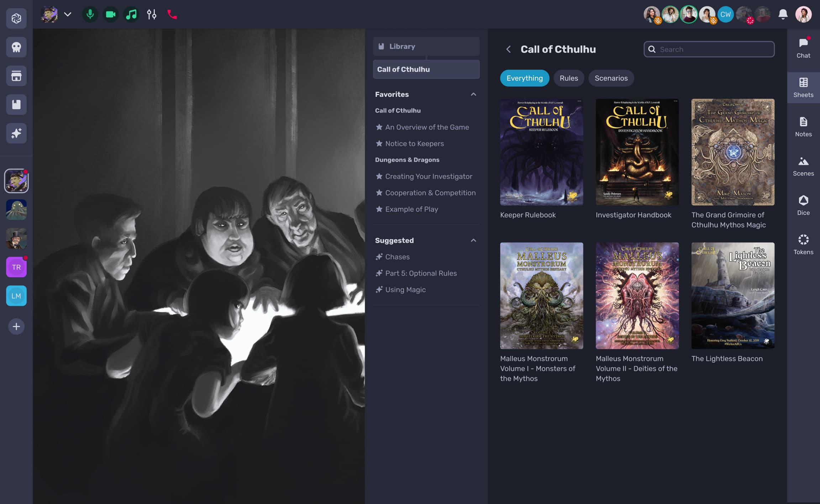Open your profile avatar menu

pos(804,15)
